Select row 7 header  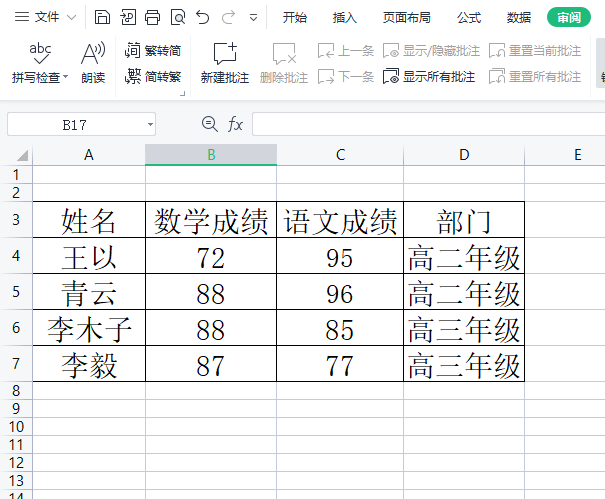pos(16,364)
